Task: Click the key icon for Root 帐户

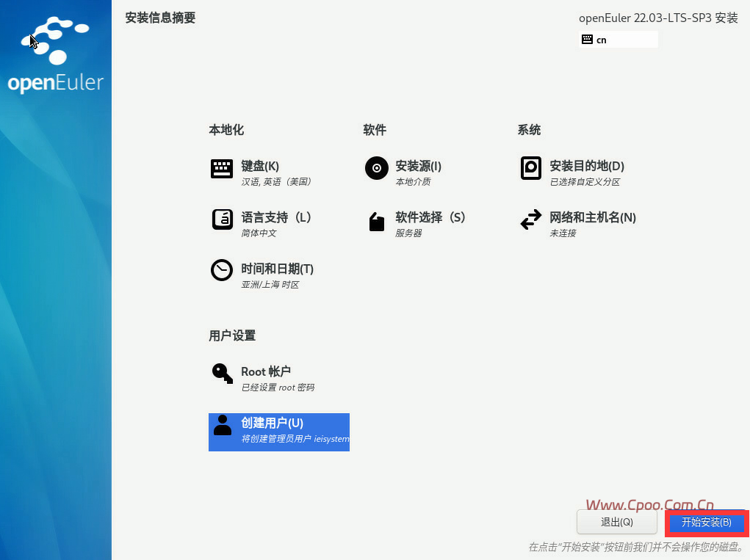Action: pyautogui.click(x=222, y=374)
